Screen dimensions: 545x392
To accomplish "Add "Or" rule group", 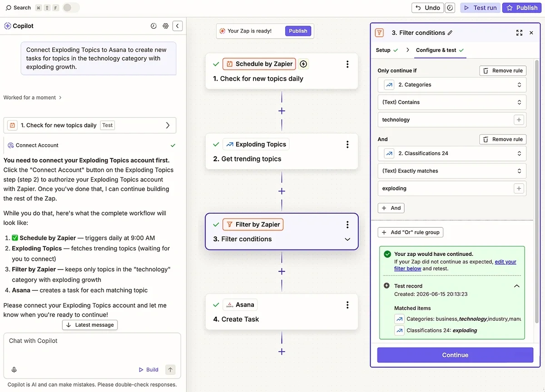I will pos(411,232).
